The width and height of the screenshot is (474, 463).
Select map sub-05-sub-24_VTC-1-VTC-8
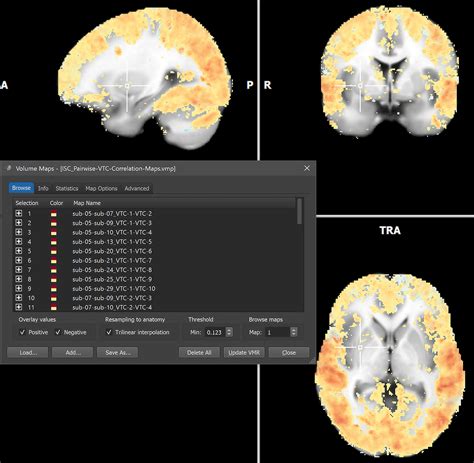(112, 269)
